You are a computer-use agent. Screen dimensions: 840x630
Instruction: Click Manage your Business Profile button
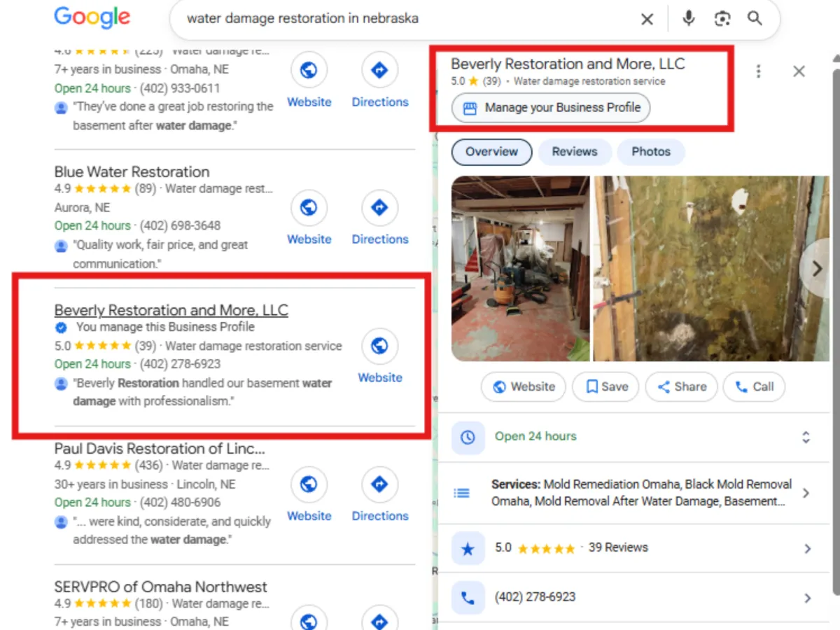click(x=551, y=108)
